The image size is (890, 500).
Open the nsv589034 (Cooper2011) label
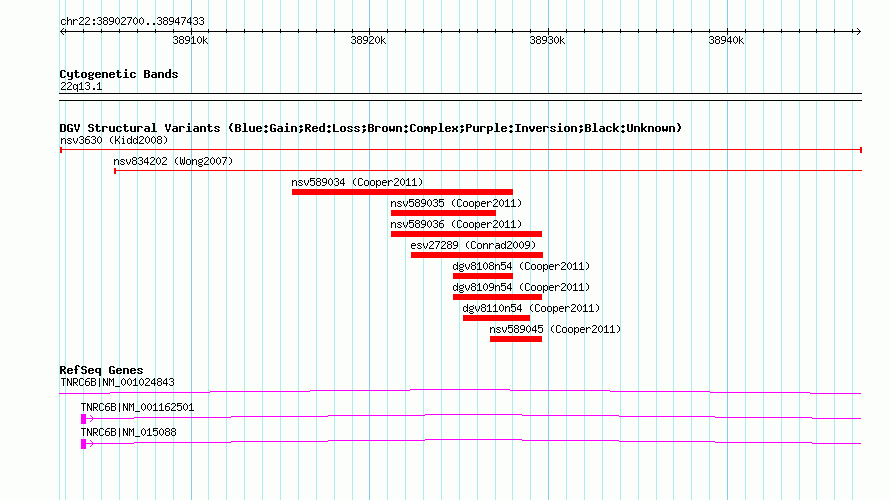tap(357, 182)
